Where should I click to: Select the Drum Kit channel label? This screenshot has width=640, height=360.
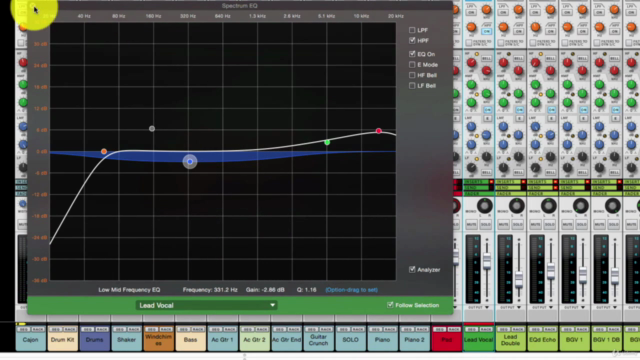pyautogui.click(x=62, y=340)
